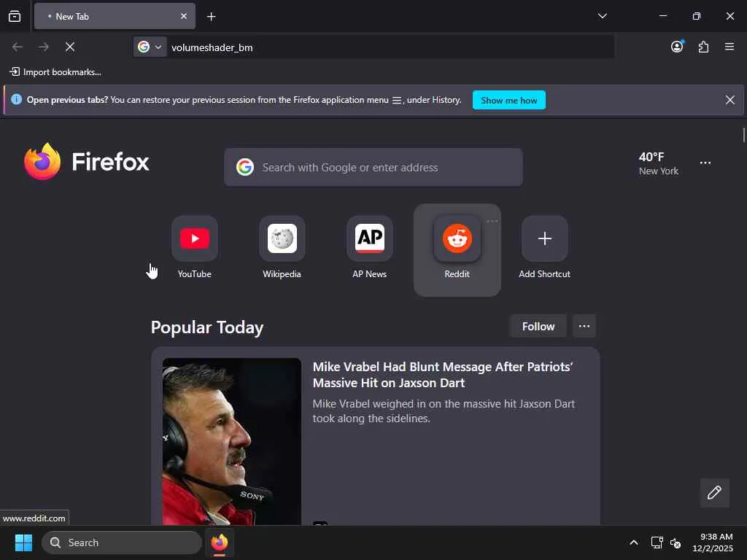Focus the Search with Google field
Viewport: 747px width, 560px height.
click(x=373, y=167)
